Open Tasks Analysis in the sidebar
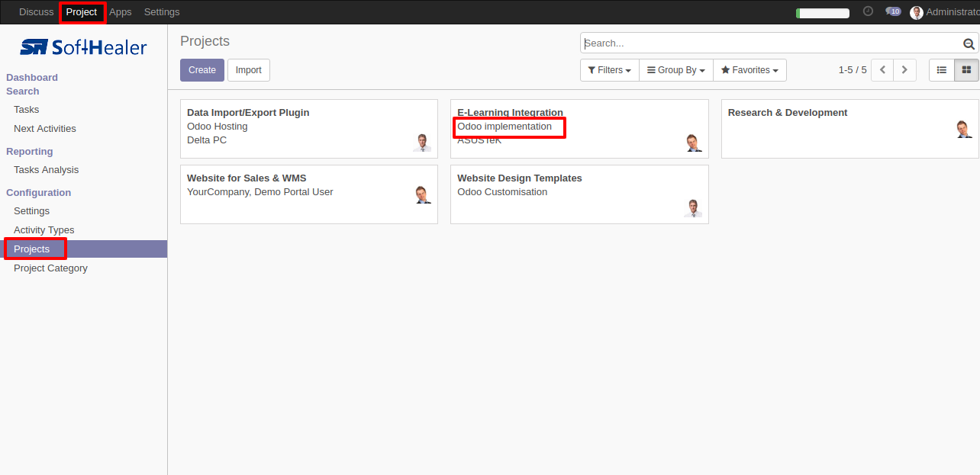 pyautogui.click(x=46, y=170)
